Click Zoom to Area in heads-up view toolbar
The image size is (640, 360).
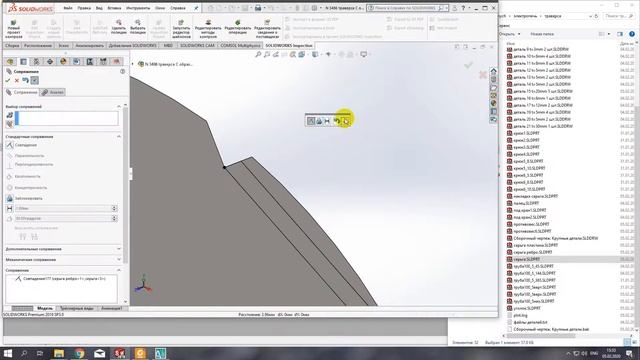pyautogui.click(x=267, y=54)
